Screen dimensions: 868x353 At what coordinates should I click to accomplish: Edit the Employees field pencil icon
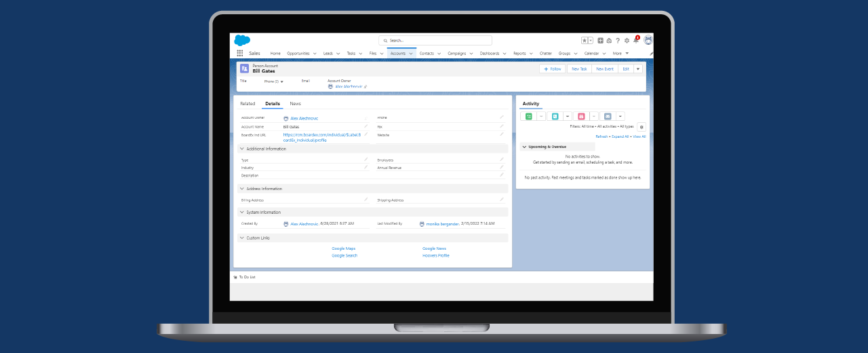tap(502, 160)
